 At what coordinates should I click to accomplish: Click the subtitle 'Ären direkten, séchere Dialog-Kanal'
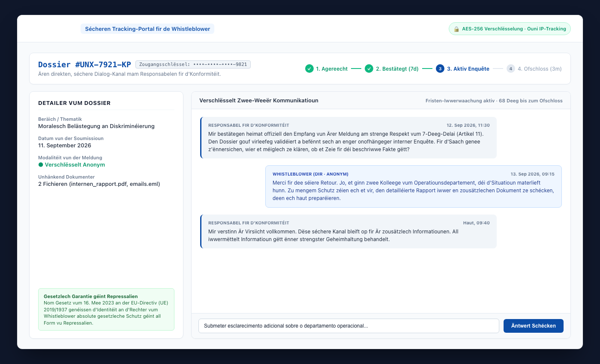(129, 74)
